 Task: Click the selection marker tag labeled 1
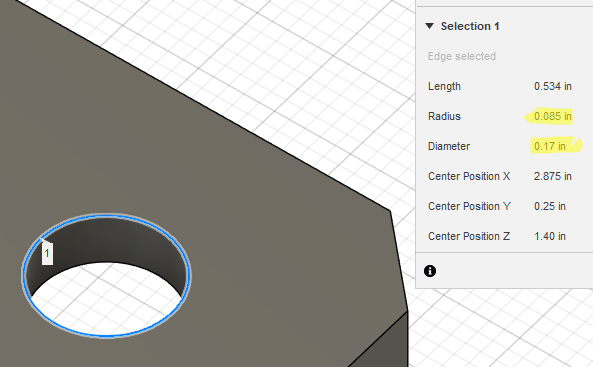(x=47, y=253)
